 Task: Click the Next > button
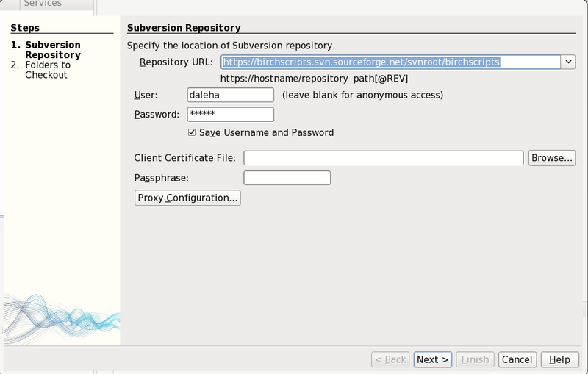pyautogui.click(x=432, y=359)
